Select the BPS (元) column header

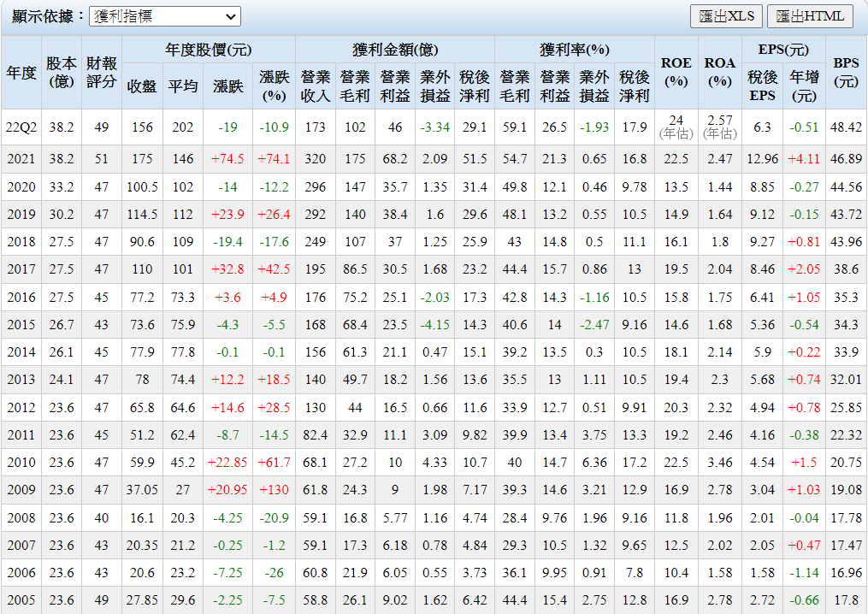click(x=846, y=73)
